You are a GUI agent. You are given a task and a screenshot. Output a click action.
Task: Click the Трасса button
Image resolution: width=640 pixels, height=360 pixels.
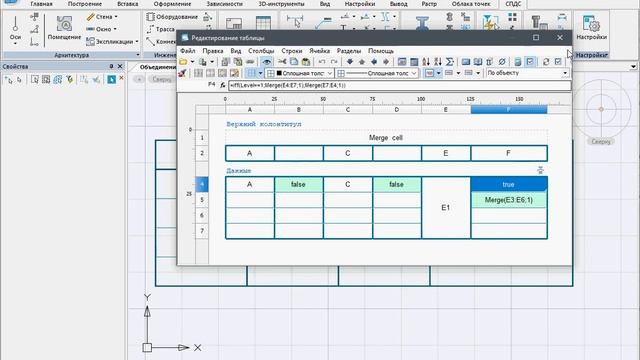tap(161, 29)
